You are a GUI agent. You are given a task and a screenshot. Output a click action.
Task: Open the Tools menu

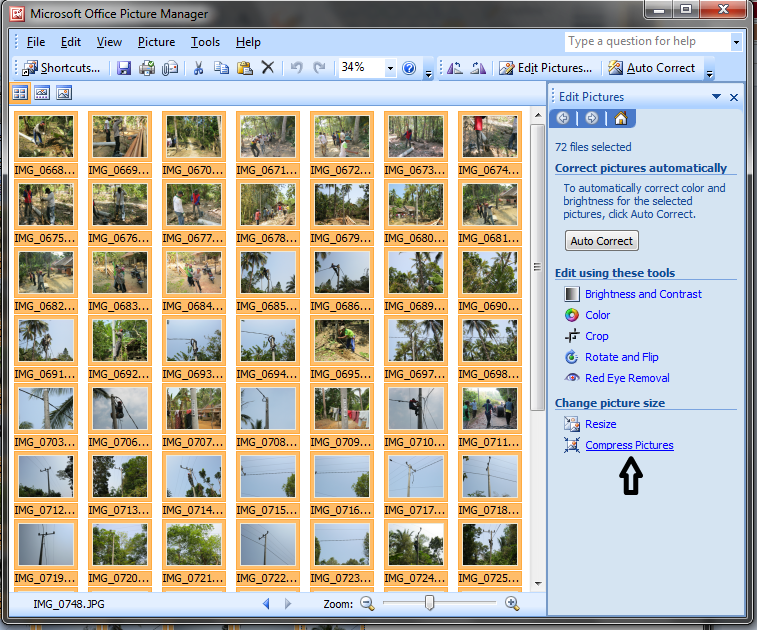click(205, 42)
